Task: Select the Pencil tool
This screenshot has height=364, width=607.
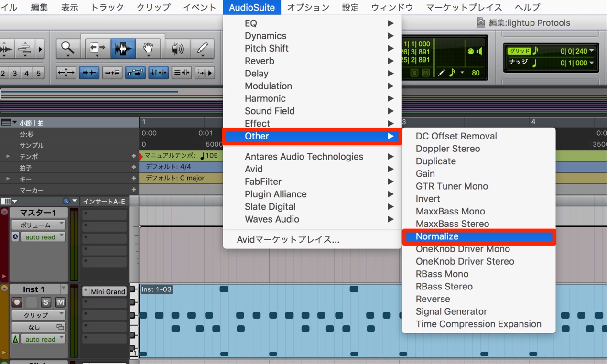Action: 202,48
